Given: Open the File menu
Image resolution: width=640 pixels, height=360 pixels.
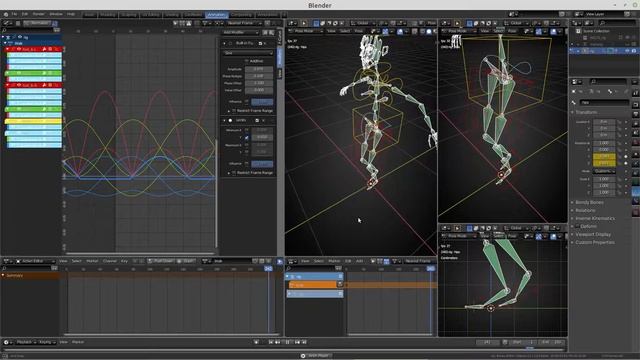Looking at the screenshot, I should pyautogui.click(x=14, y=14).
